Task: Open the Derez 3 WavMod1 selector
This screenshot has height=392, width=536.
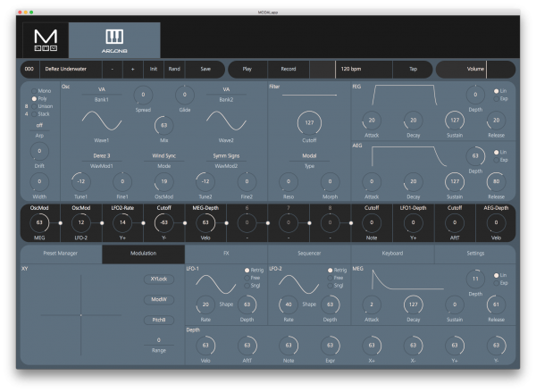Action: (102, 156)
